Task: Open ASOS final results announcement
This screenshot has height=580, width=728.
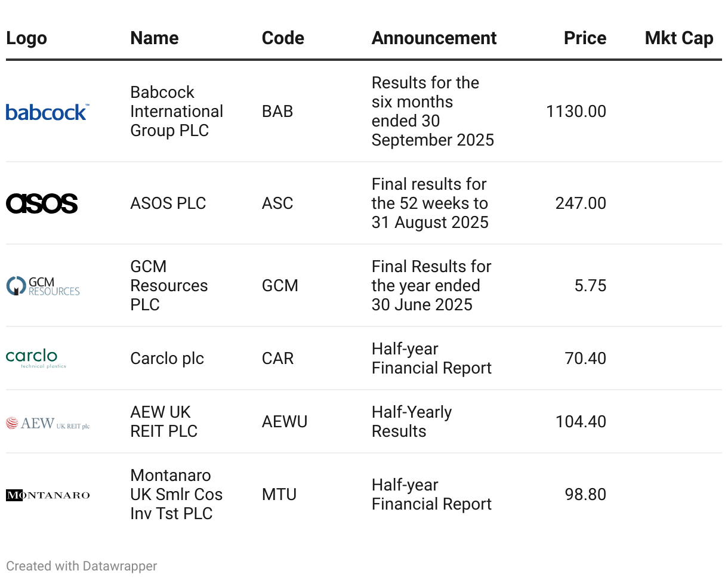Action: [430, 203]
